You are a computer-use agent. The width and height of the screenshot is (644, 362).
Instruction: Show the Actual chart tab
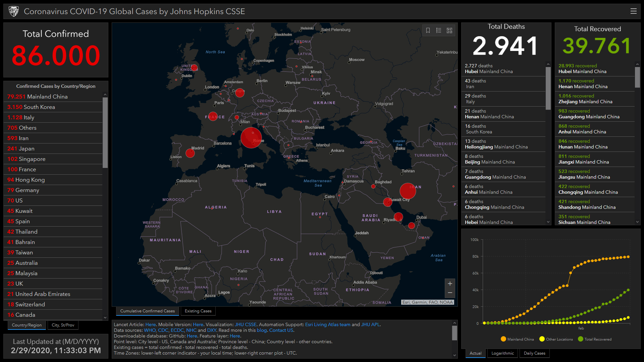point(475,353)
